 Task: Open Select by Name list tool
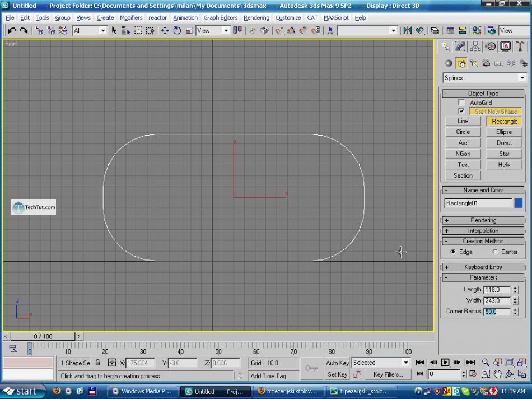126,31
